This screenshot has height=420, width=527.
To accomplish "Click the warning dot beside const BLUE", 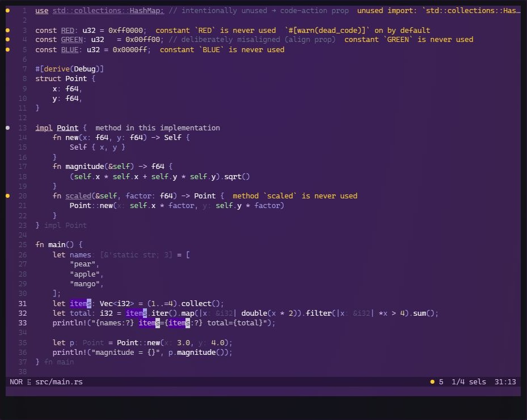I will pyautogui.click(x=8, y=50).
